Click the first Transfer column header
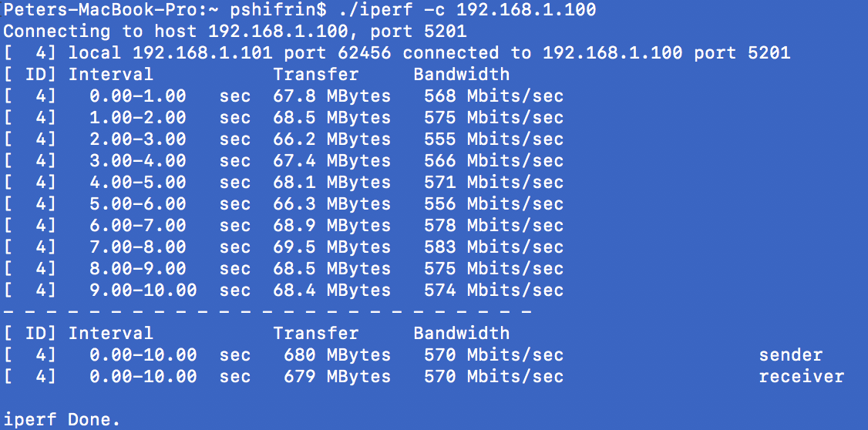Viewport: 868px width, 430px height. 316,74
